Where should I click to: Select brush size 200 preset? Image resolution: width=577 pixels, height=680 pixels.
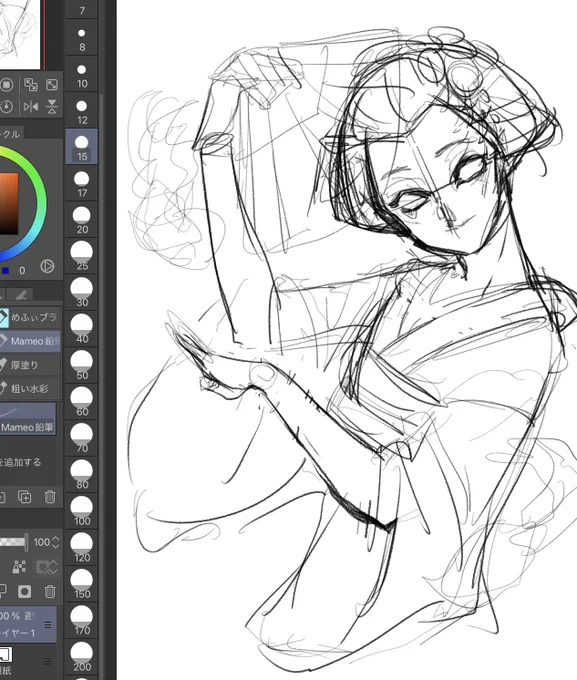[82, 657]
